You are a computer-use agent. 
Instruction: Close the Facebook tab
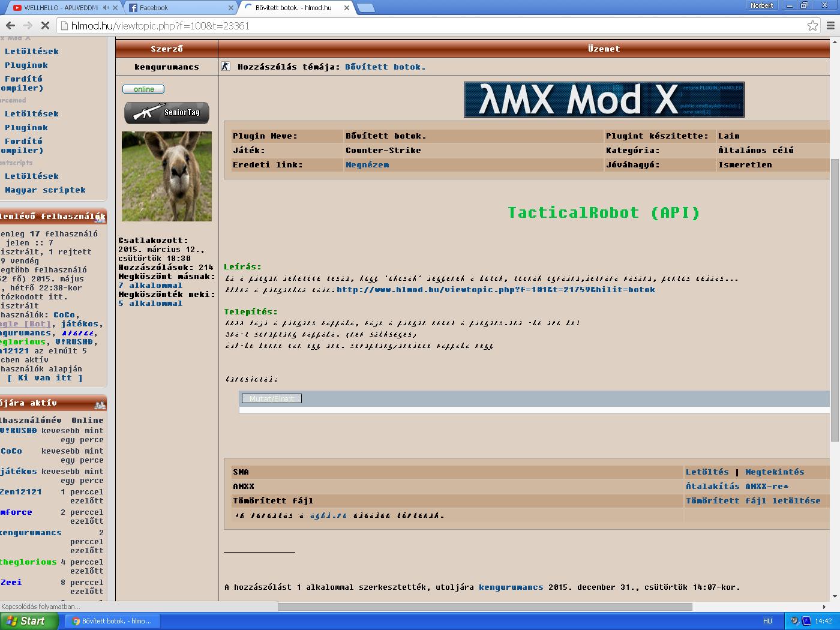pos(232,8)
